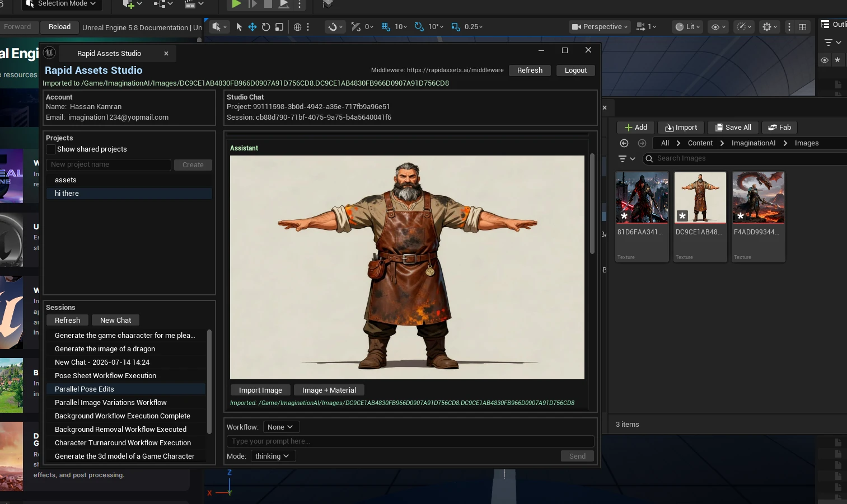The image size is (847, 504).
Task: Go back in Content Browser history
Action: coord(624,143)
